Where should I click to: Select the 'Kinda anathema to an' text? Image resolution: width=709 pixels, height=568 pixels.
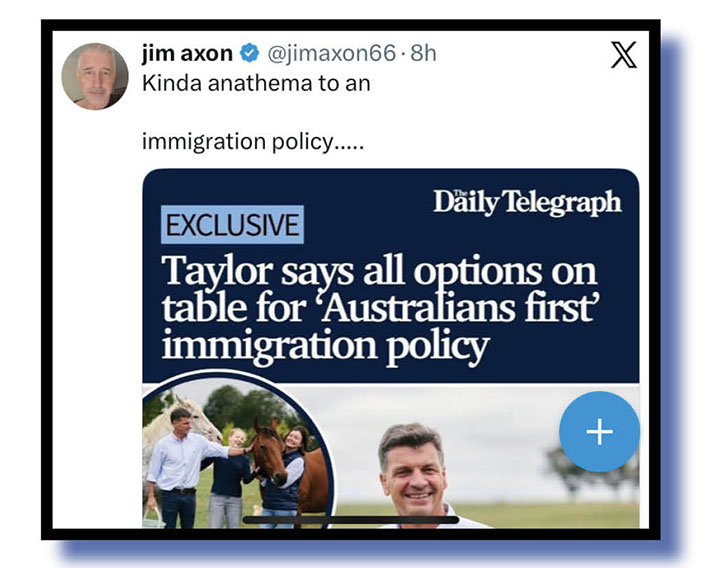point(256,83)
